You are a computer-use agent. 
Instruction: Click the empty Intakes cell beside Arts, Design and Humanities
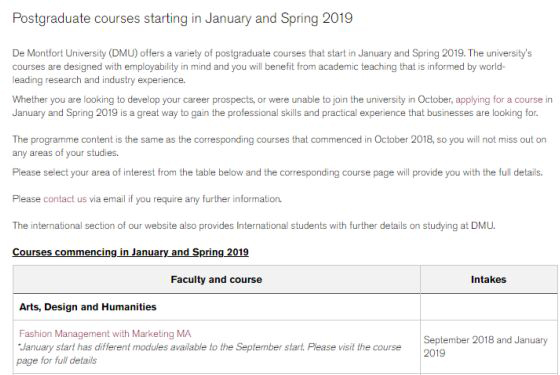click(489, 307)
